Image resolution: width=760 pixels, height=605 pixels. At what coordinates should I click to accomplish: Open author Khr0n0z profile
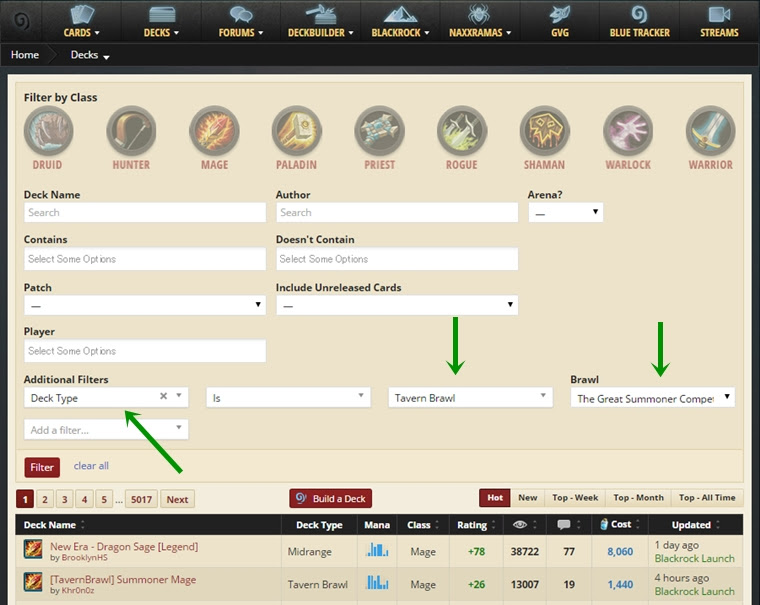coord(78,590)
